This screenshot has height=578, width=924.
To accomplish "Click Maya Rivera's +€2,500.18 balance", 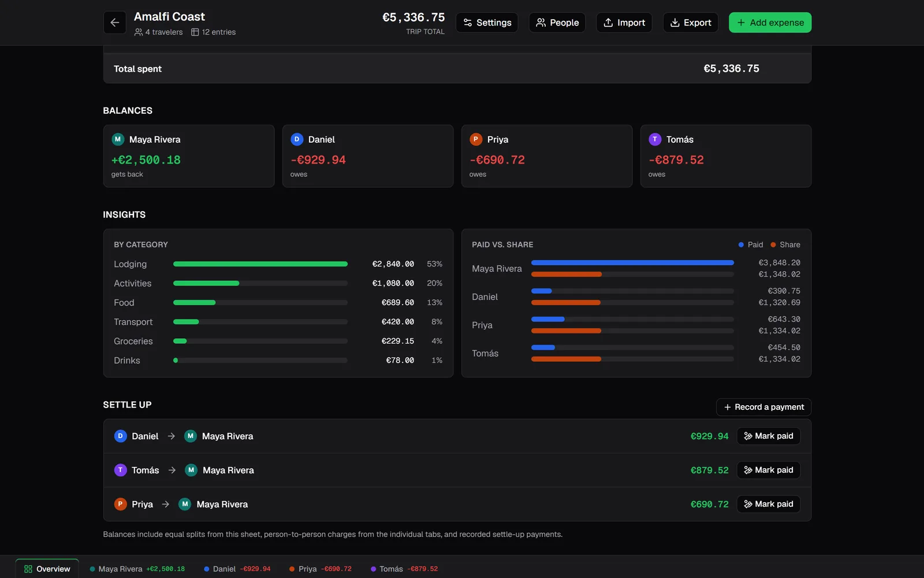I will [146, 160].
